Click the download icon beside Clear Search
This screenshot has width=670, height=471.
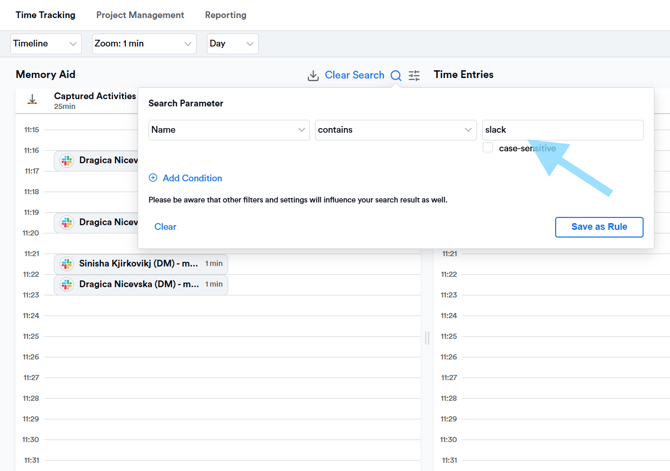point(313,76)
